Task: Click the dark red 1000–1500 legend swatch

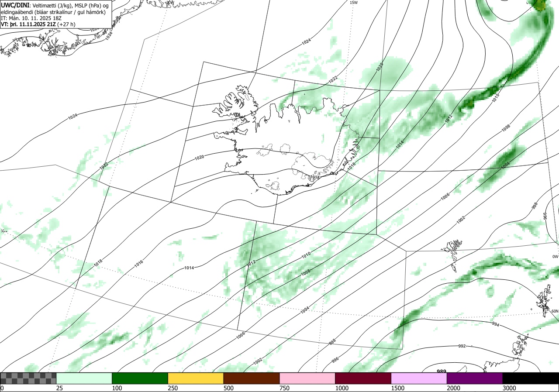Action: pyautogui.click(x=363, y=378)
